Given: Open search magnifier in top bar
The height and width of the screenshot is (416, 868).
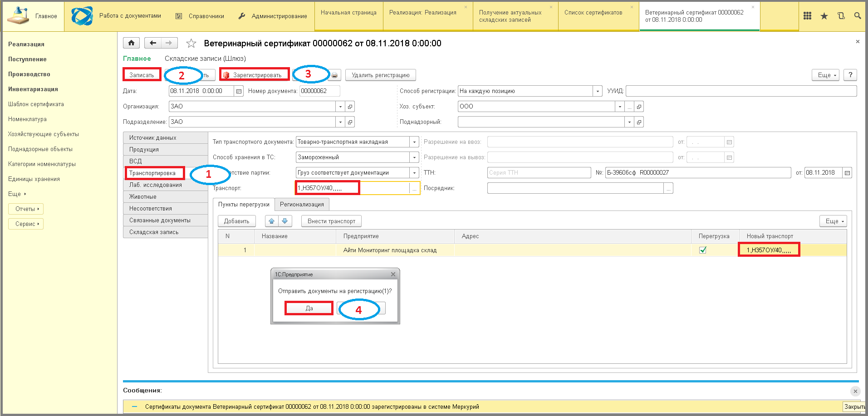Looking at the screenshot, I should click(857, 16).
